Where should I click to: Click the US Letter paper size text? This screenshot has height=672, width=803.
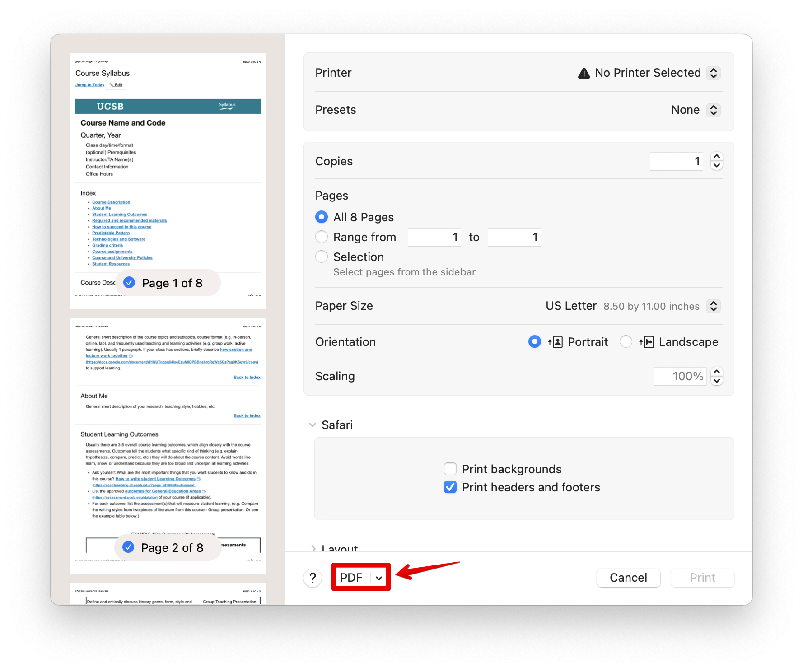point(571,306)
